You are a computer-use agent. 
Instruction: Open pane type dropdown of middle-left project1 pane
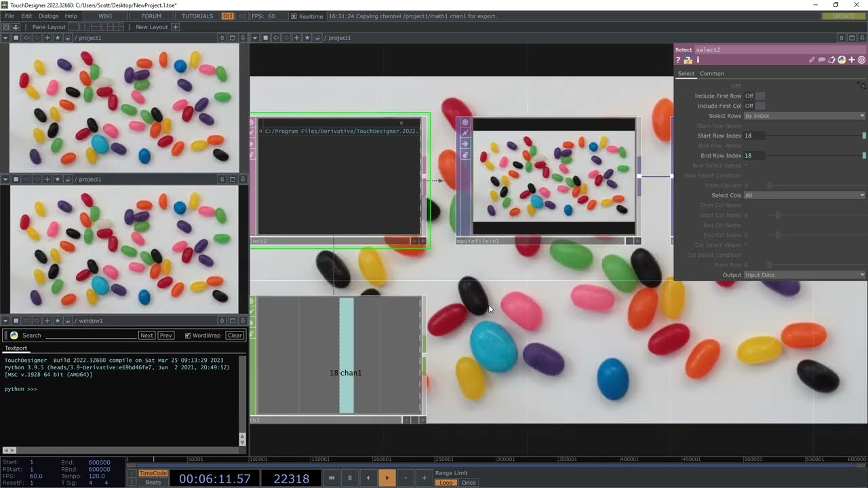(5, 180)
